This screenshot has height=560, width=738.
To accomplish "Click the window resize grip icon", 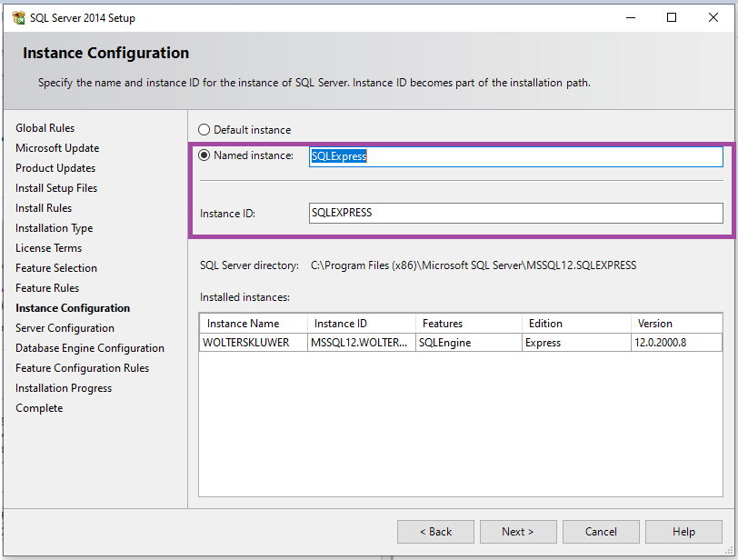I will tap(730, 551).
